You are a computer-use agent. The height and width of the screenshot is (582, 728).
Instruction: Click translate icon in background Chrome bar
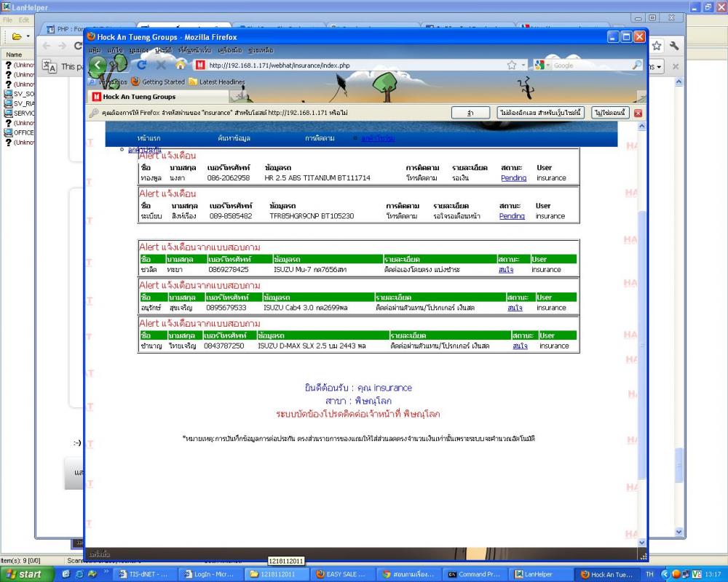(50, 66)
